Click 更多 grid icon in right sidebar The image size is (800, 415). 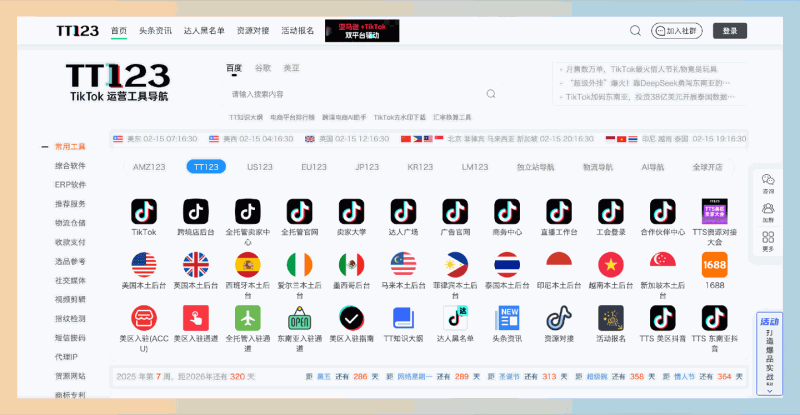(x=768, y=241)
